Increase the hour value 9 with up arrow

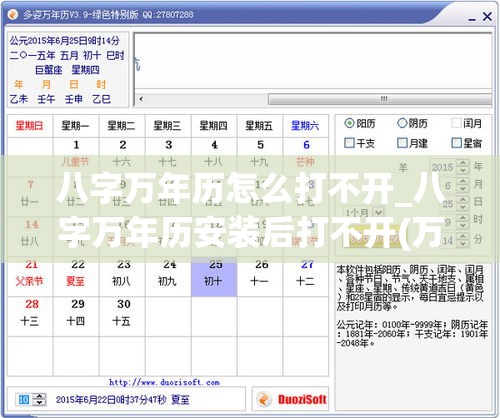click(462, 218)
